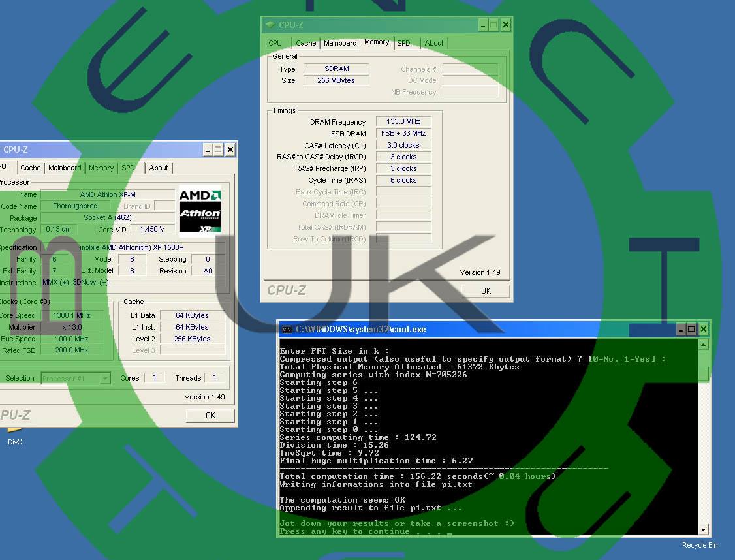Click CAS# Latency value 3.0 clocks
The height and width of the screenshot is (560, 735).
pos(403,146)
